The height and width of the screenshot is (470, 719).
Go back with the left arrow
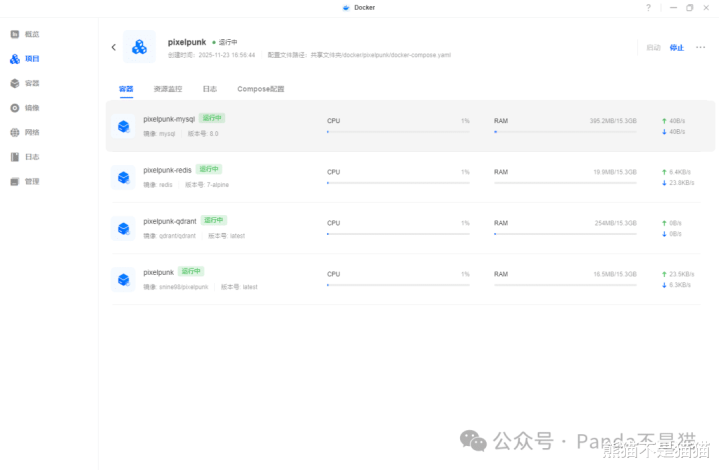click(x=114, y=47)
